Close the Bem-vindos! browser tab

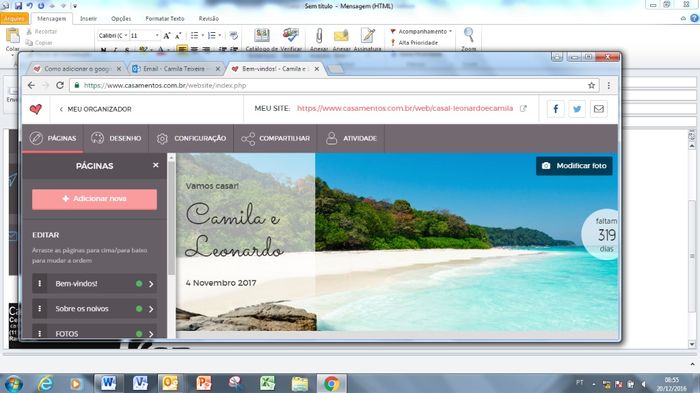point(317,69)
